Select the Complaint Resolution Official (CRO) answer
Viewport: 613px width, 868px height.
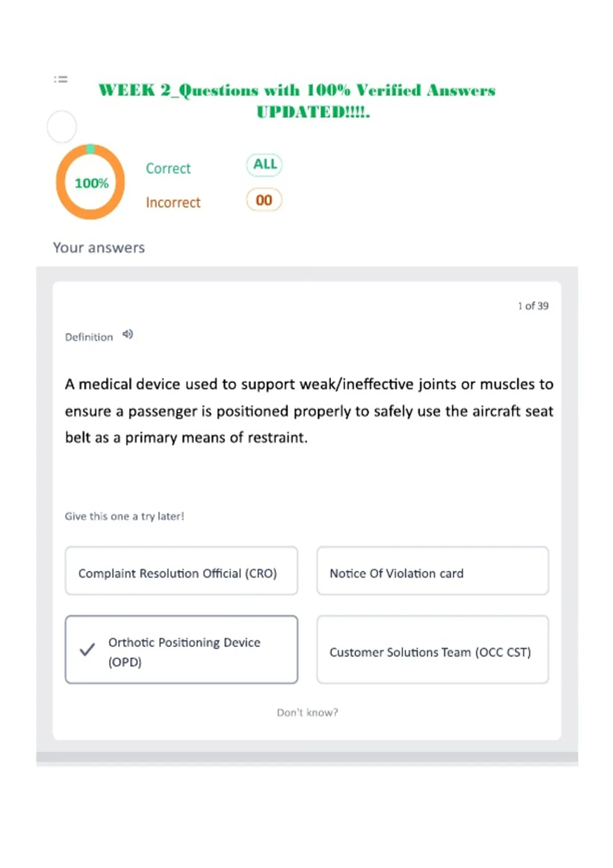(181, 571)
